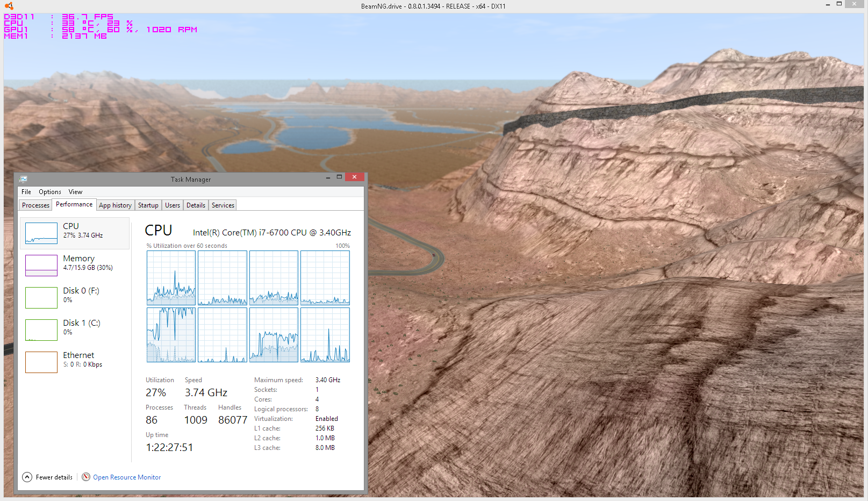The image size is (868, 501).
Task: Click the L1 cache value 256 KB
Action: pyautogui.click(x=325, y=428)
